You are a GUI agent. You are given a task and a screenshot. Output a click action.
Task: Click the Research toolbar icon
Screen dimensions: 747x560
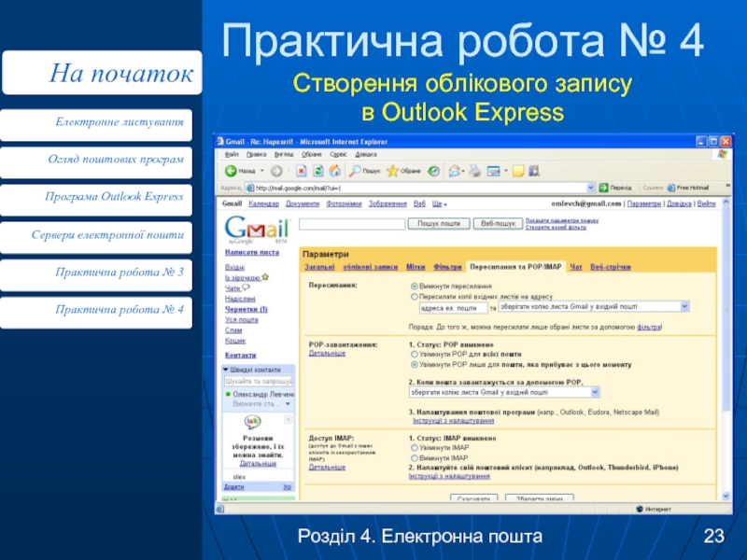tap(534, 171)
